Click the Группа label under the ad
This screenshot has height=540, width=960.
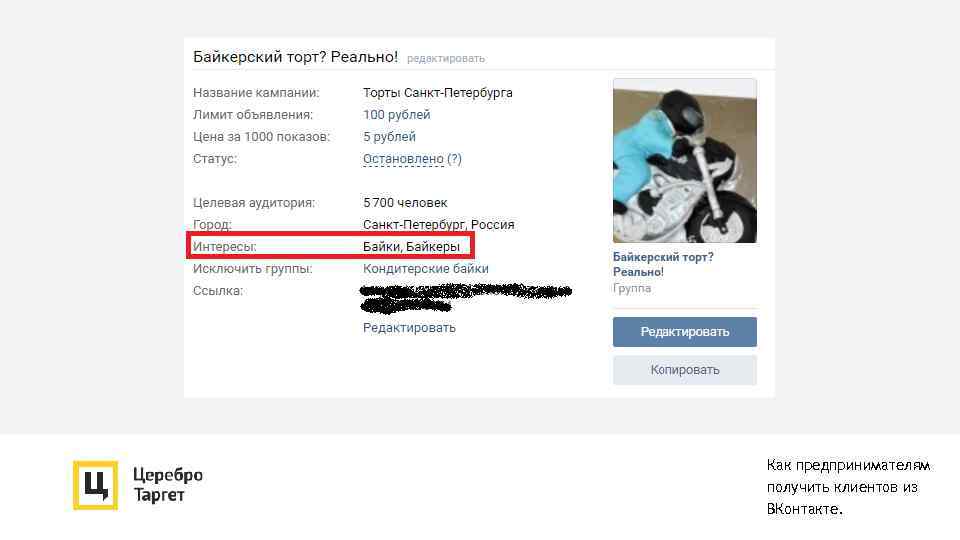point(632,288)
